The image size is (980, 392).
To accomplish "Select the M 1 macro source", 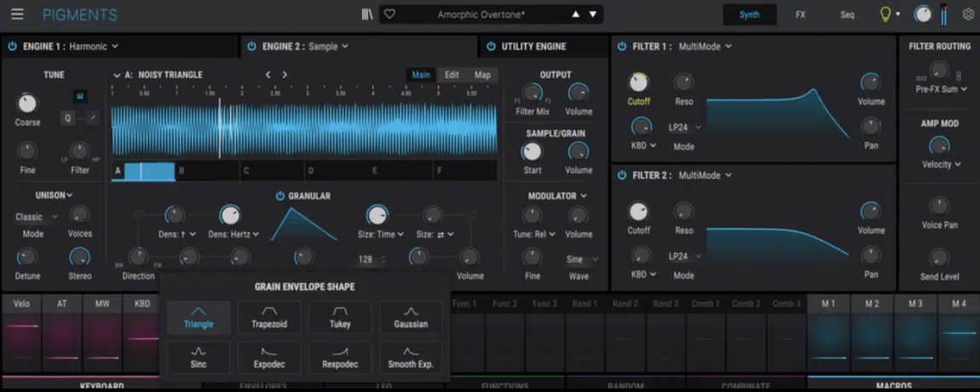I will point(829,304).
